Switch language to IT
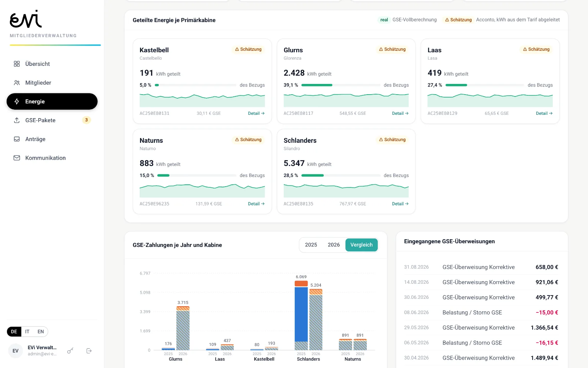Image resolution: width=588 pixels, height=368 pixels. (27, 332)
